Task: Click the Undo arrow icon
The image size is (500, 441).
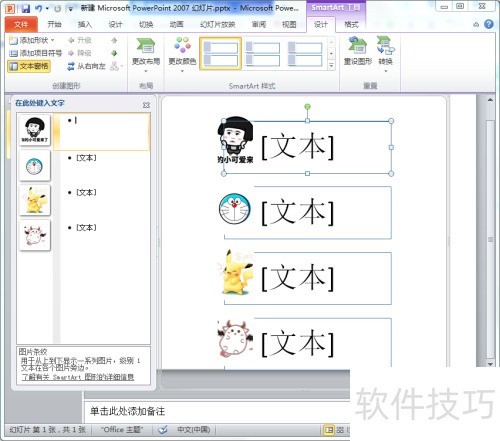Action: [x=39, y=9]
